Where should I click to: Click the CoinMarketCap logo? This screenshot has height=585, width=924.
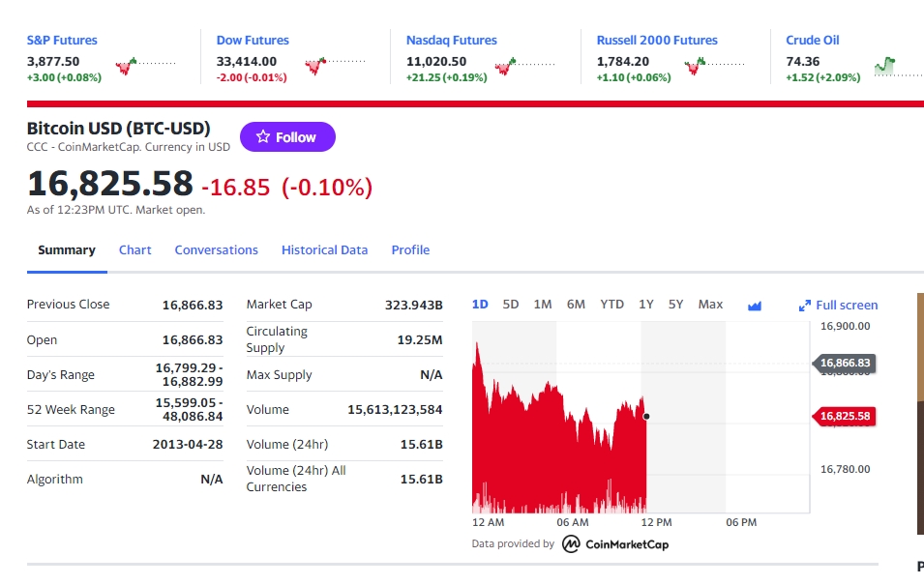pyautogui.click(x=615, y=544)
